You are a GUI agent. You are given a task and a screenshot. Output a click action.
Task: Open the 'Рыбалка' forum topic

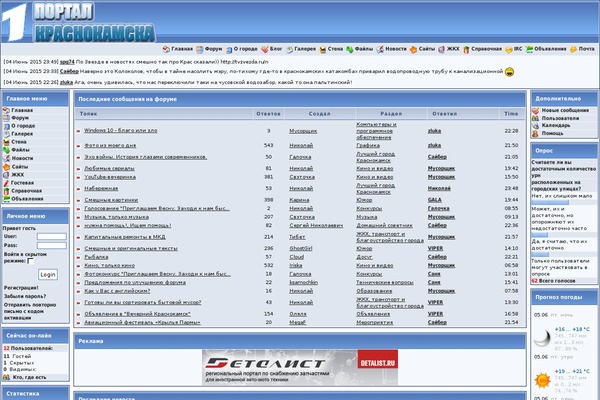click(x=96, y=257)
